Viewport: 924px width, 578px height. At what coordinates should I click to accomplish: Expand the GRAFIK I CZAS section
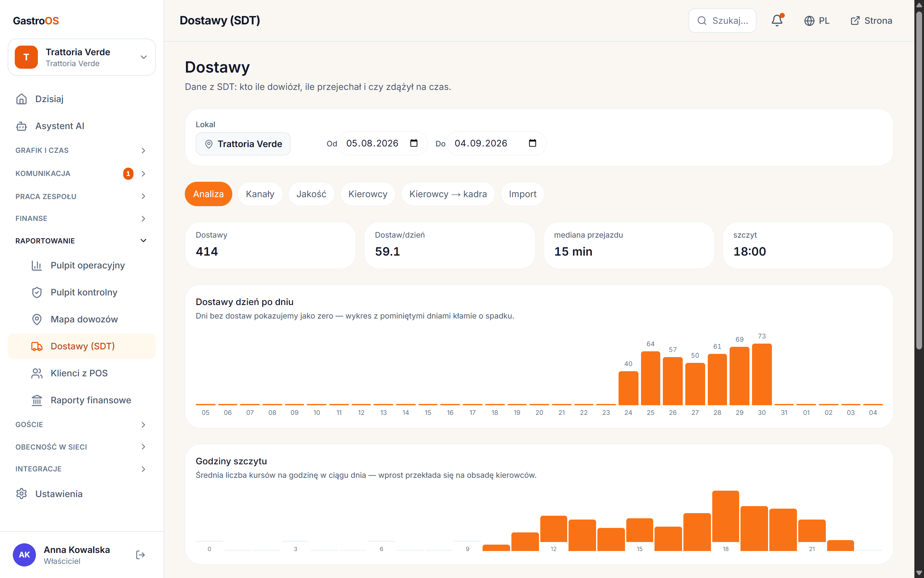81,151
